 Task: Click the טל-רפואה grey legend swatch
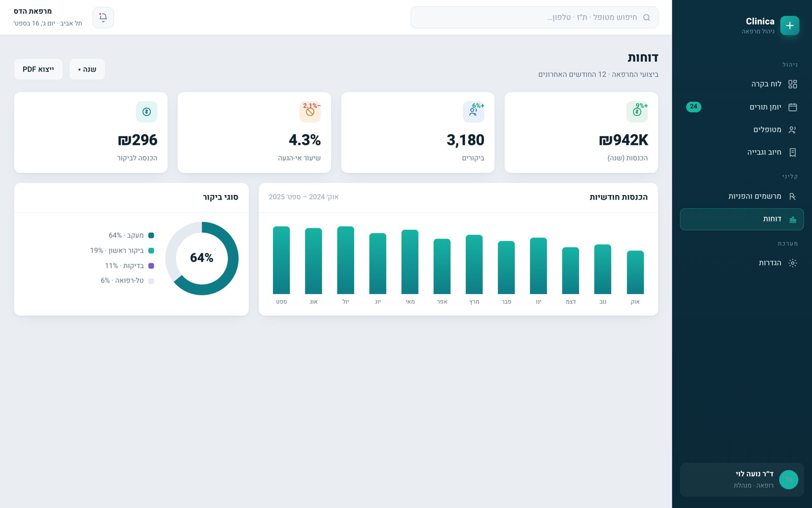pos(151,281)
